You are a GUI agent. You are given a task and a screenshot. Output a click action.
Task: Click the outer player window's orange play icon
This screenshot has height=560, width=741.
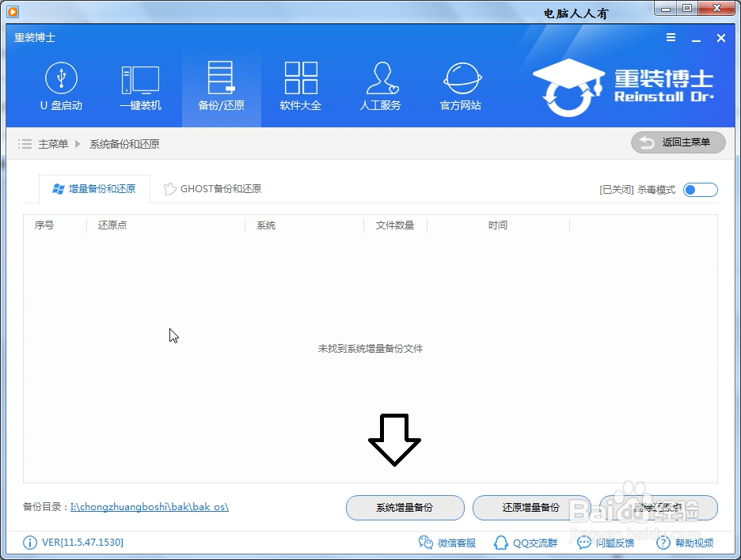click(13, 11)
